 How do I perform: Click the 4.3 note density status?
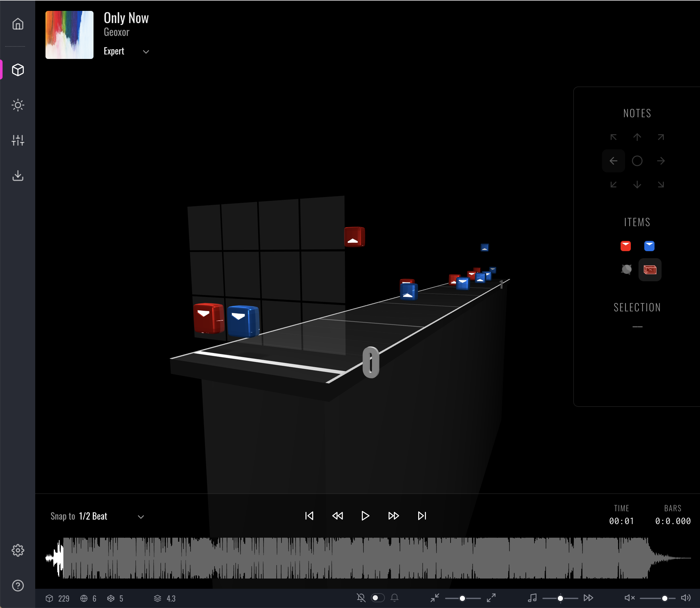(x=165, y=598)
